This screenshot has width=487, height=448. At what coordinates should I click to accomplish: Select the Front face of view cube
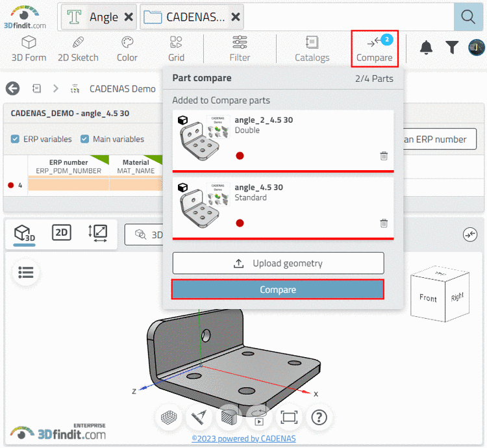(x=428, y=298)
